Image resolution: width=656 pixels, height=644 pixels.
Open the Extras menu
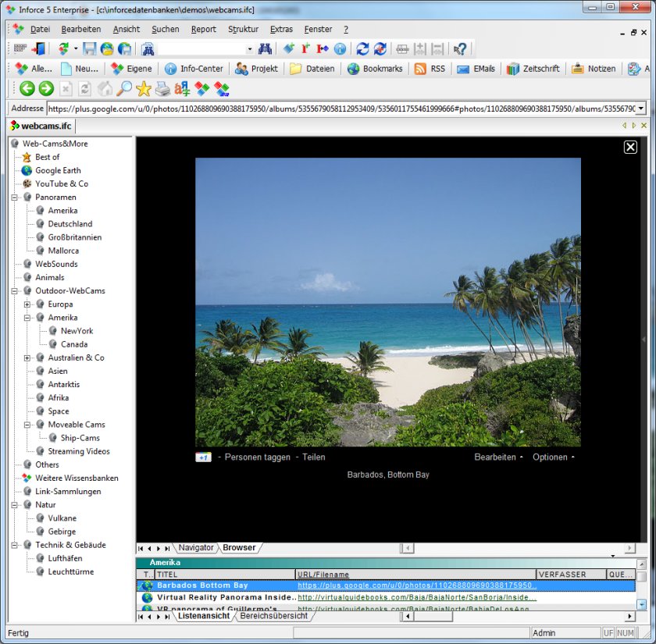281,30
